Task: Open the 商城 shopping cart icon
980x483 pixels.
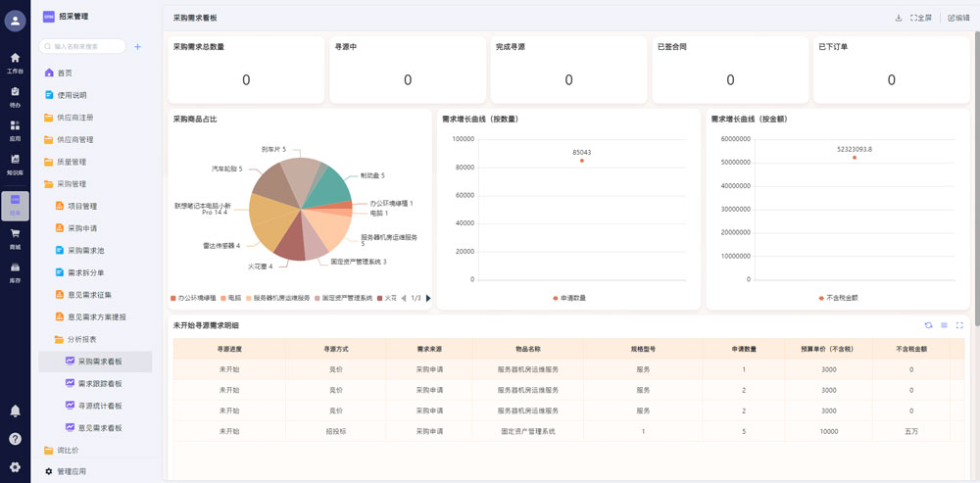Action: (x=15, y=237)
